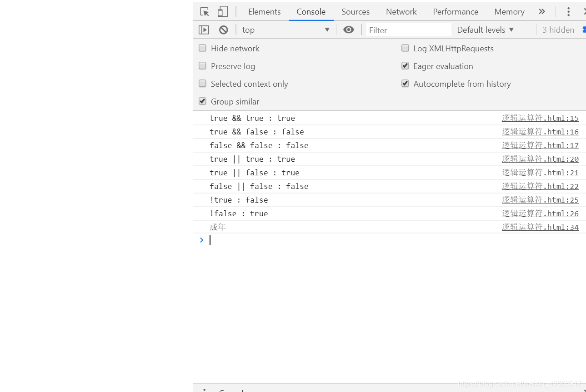Open source link 逻辑运算符.html:26

[540, 213]
